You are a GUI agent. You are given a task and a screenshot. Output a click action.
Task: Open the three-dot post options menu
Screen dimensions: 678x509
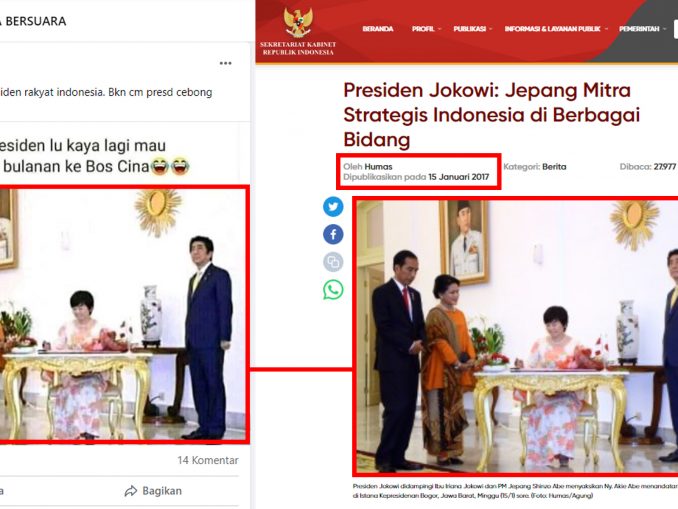225,63
